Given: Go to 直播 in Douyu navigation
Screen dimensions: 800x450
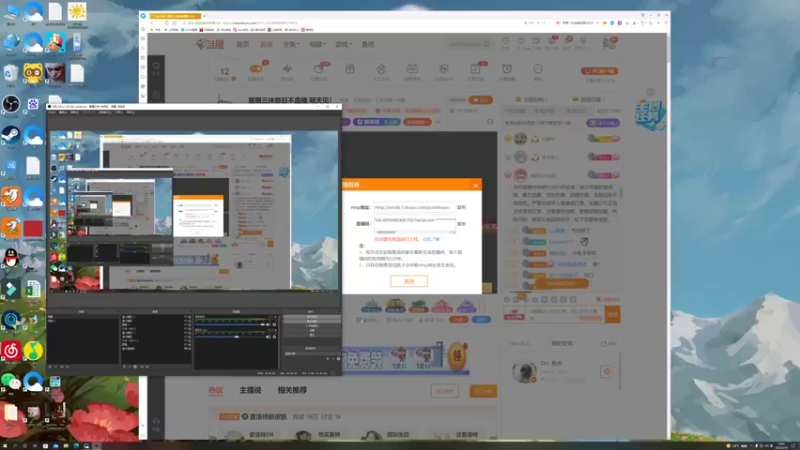Looking at the screenshot, I should click(266, 44).
